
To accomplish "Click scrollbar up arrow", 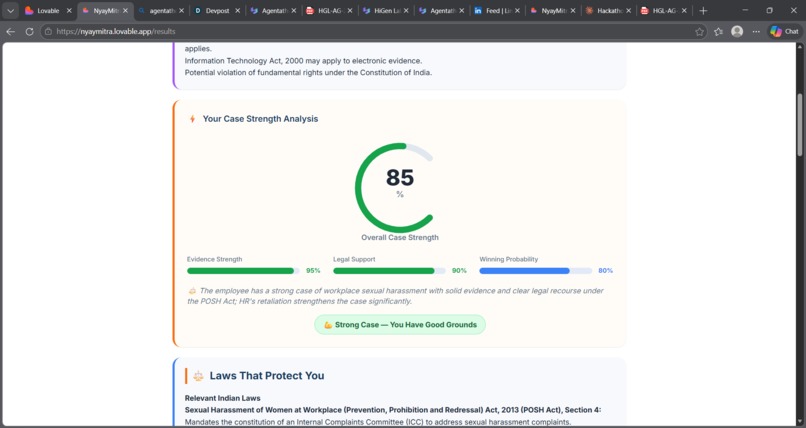I will coord(800,47).
